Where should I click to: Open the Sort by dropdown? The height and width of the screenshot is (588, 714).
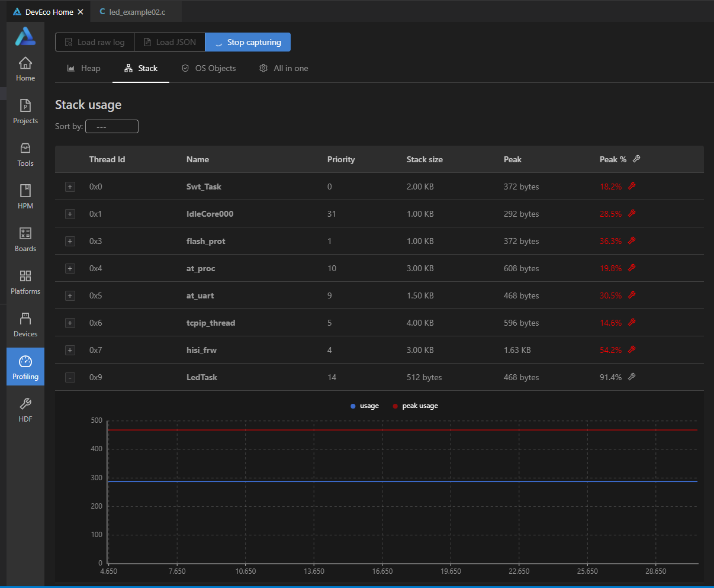tap(112, 127)
